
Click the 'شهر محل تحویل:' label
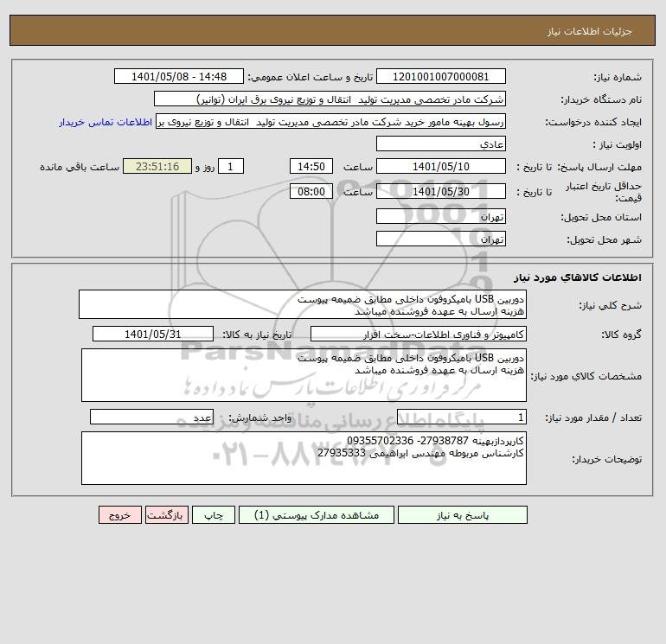click(x=604, y=239)
